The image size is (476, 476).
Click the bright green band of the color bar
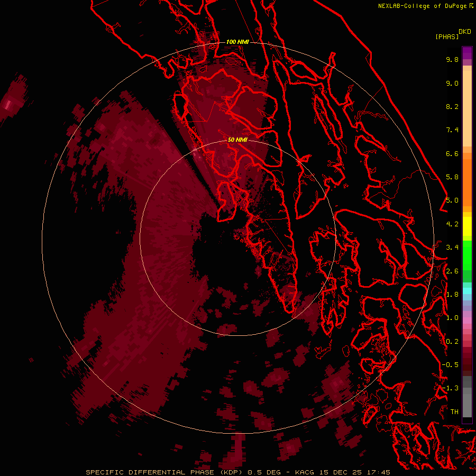click(x=467, y=255)
